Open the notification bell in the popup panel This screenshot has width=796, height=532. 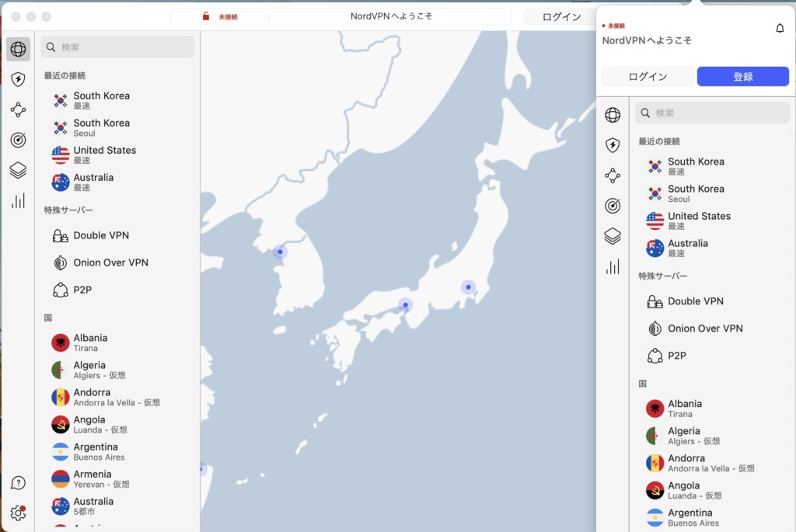point(780,28)
